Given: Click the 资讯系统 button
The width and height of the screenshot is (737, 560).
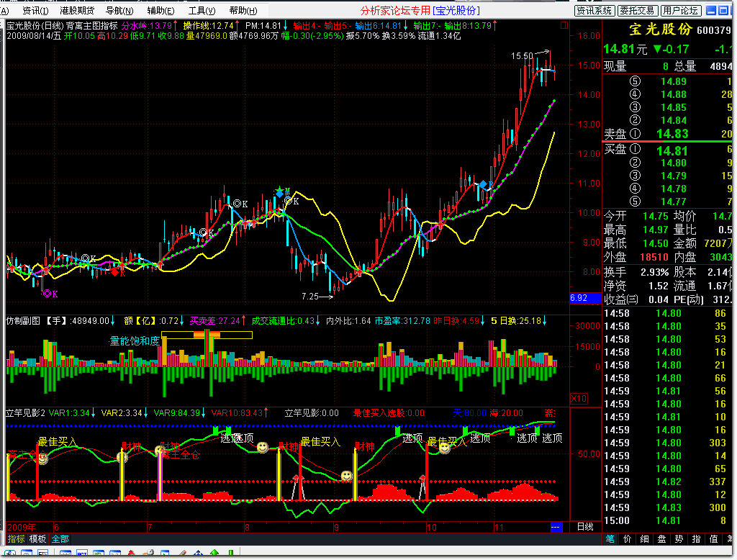Looking at the screenshot, I should pyautogui.click(x=594, y=10).
